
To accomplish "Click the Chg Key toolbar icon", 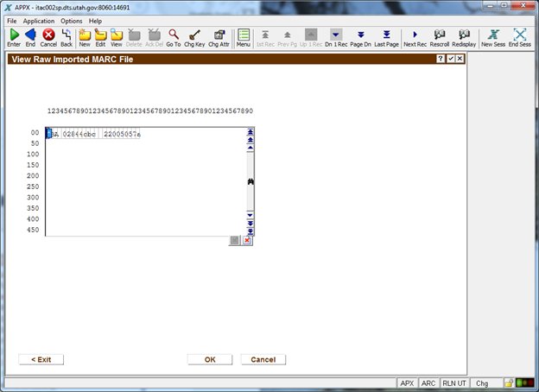I will [194, 35].
